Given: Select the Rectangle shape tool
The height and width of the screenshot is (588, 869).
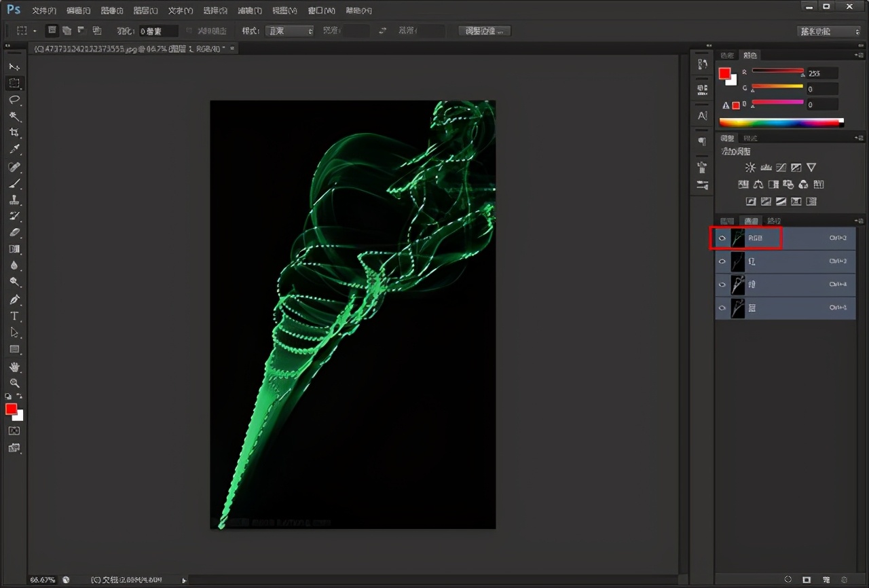Looking at the screenshot, I should [14, 349].
